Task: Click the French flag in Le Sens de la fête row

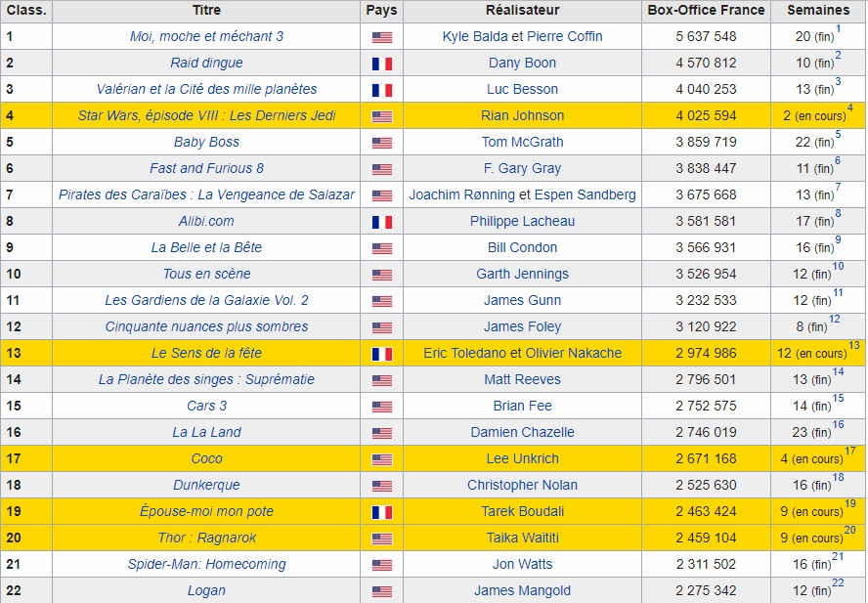Action: coord(382,353)
